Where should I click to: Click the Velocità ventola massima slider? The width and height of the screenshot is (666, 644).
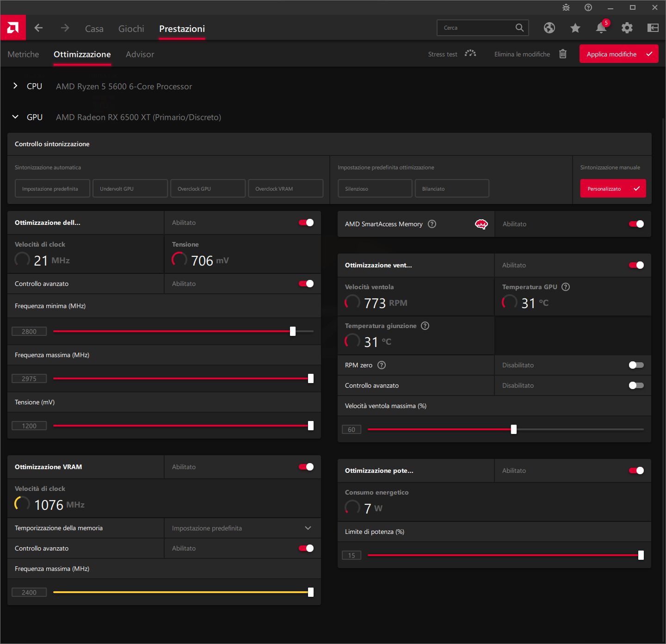point(506,429)
